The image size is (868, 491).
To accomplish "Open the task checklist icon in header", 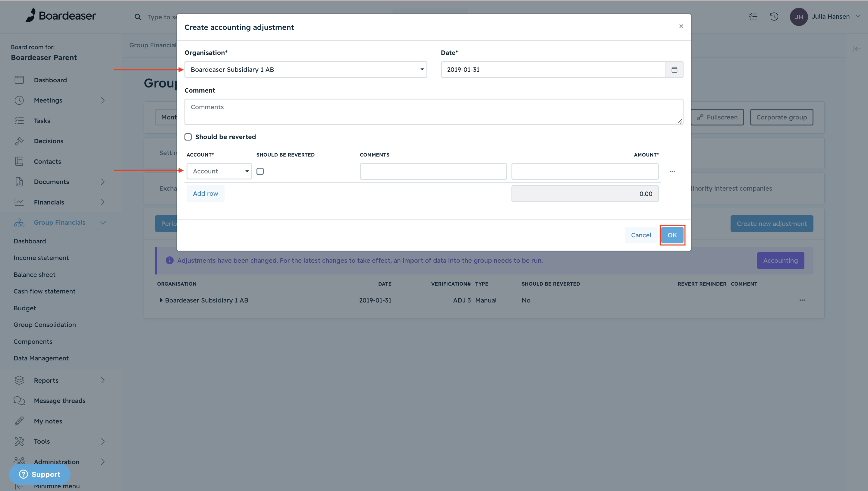I will pos(753,17).
